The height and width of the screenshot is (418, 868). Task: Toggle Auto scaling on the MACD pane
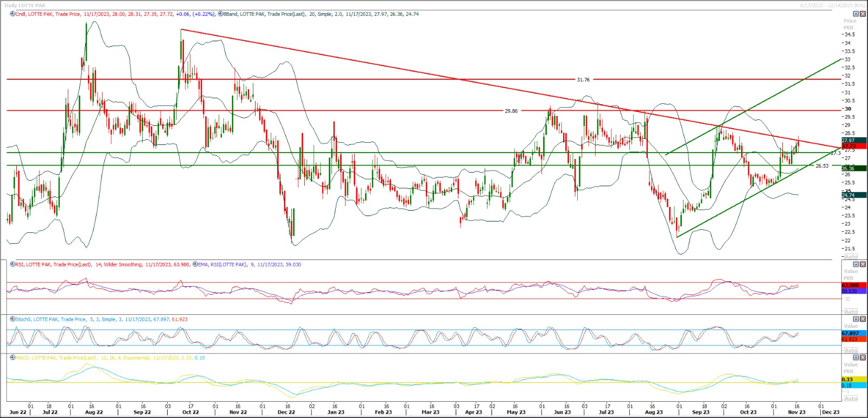click(851, 398)
